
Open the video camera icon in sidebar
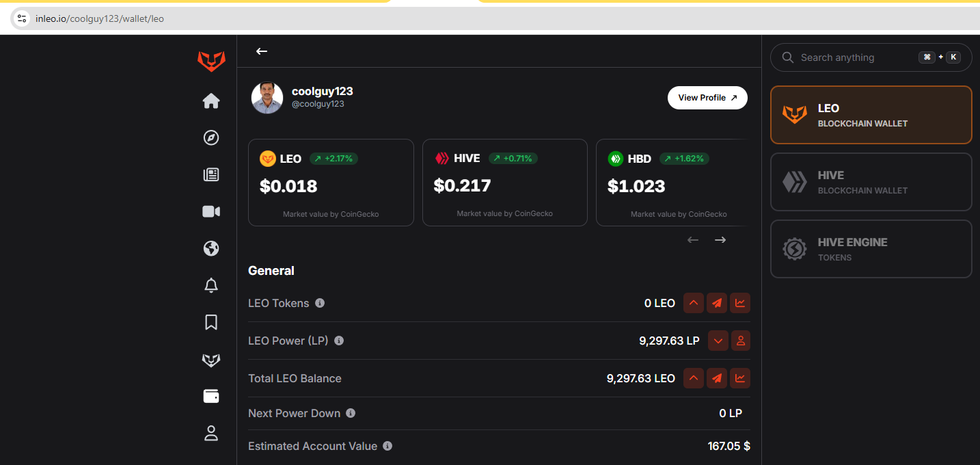211,211
